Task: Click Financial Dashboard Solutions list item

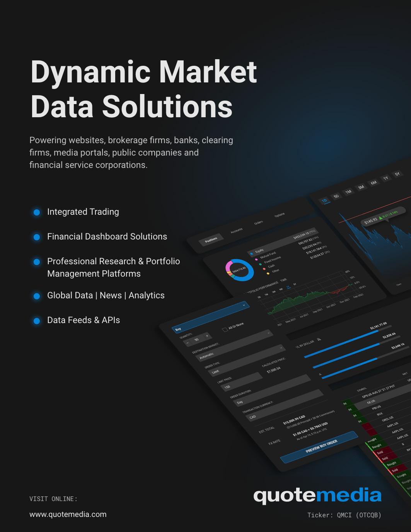Action: (107, 236)
